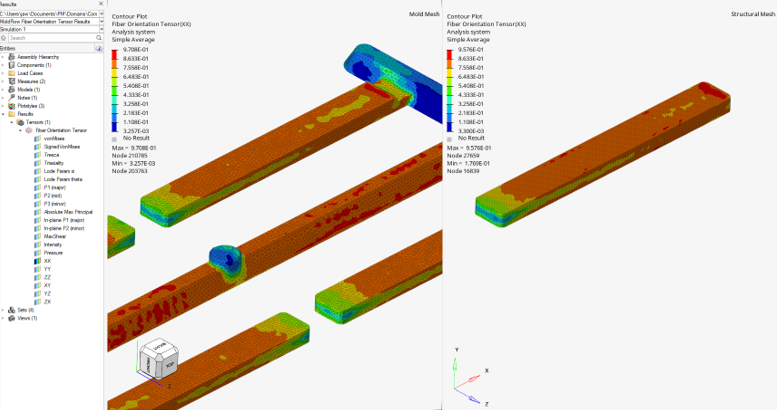Click the Tensors (1) icon
The height and width of the screenshot is (410, 777).
[20, 122]
